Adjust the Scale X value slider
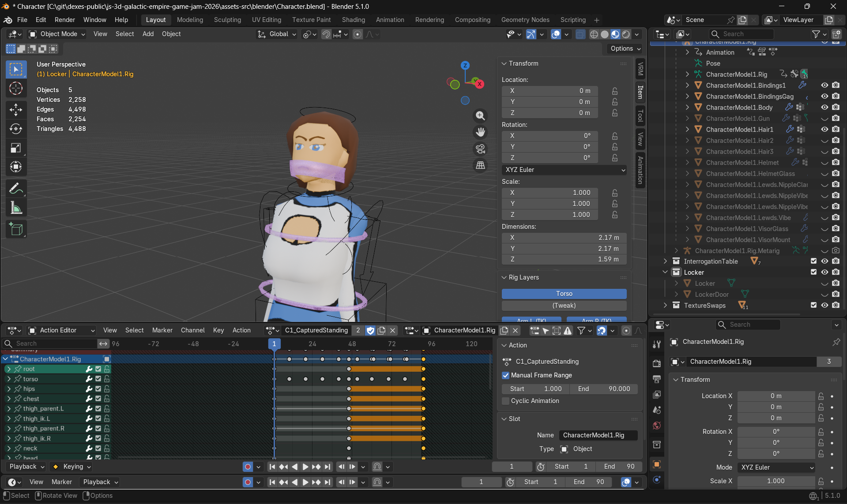Image resolution: width=847 pixels, height=504 pixels. pyautogui.click(x=776, y=481)
